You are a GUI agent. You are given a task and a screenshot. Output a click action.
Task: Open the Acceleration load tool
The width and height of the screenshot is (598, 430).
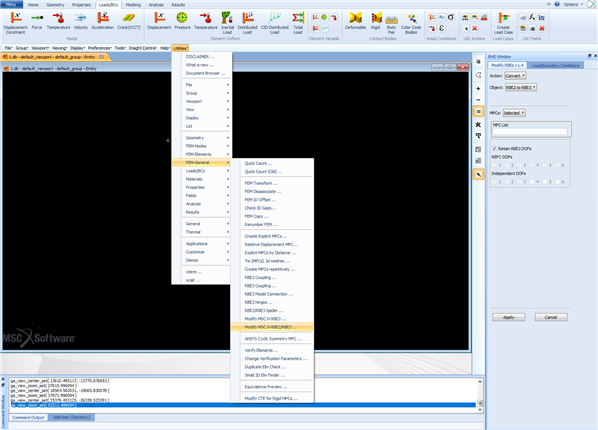[x=103, y=21]
